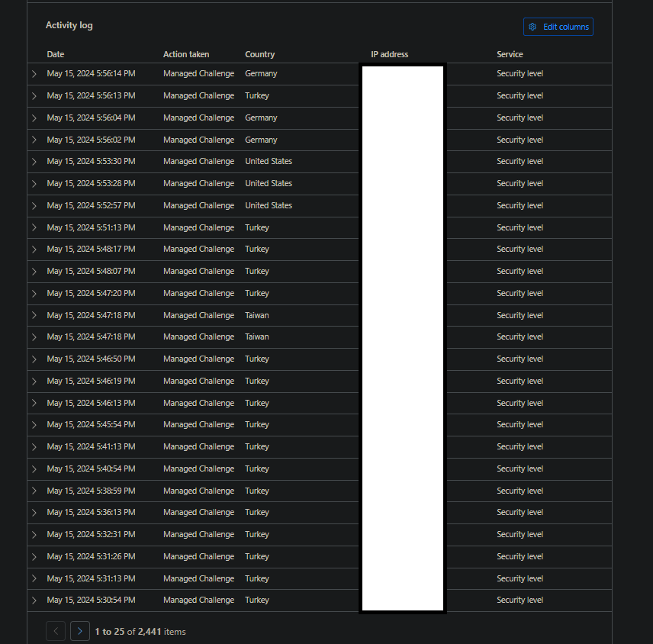Click the Country column header
This screenshot has height=644, width=653.
(260, 54)
